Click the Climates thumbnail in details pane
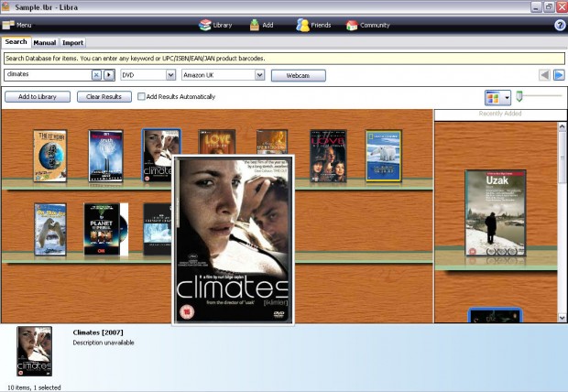Screen dimensions: 568x392 point(35,351)
